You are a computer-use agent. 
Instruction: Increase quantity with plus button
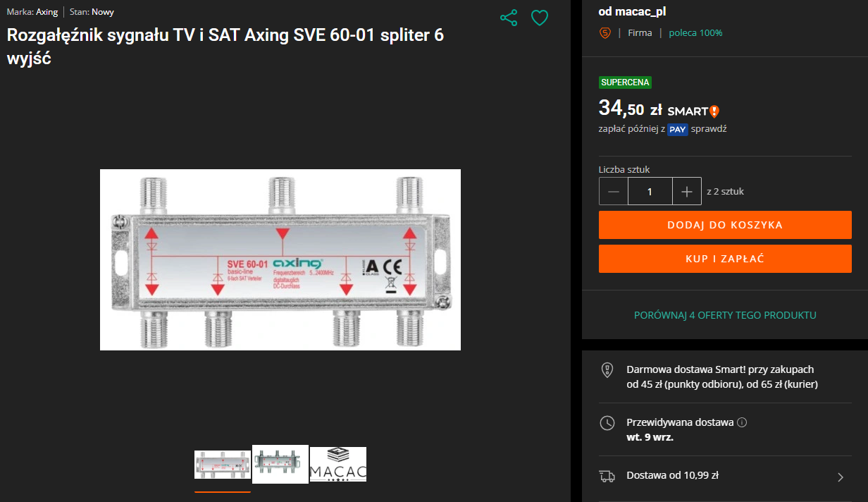(687, 191)
